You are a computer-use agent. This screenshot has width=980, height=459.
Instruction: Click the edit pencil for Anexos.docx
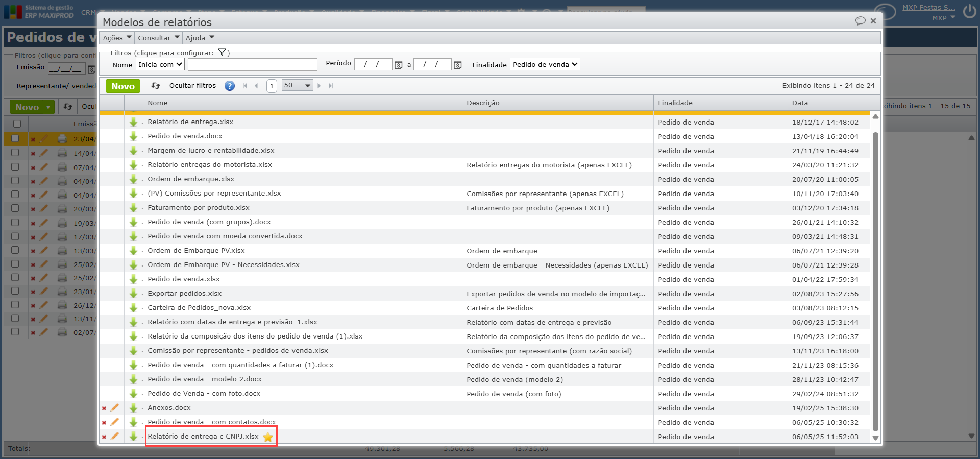[x=115, y=408]
